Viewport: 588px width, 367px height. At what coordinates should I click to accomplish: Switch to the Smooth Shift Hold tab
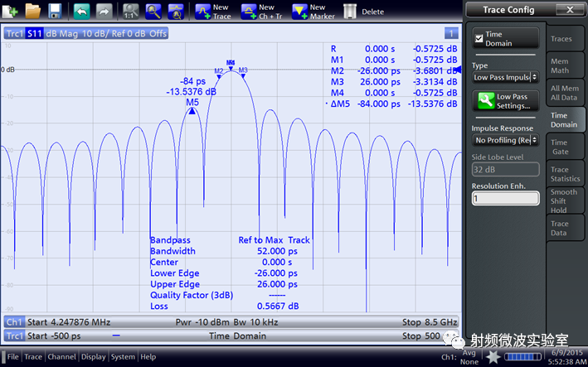565,201
